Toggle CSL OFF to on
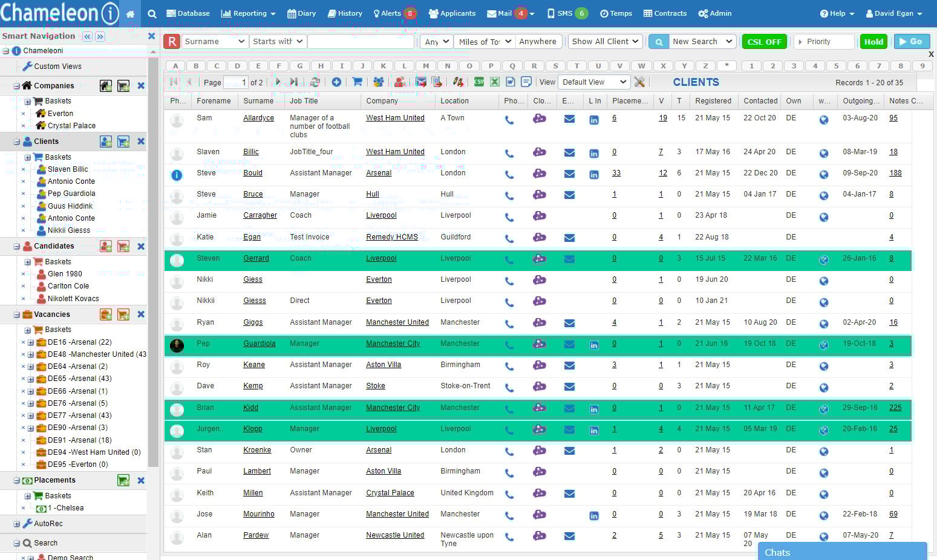Viewport: 937px width, 560px height. point(764,41)
